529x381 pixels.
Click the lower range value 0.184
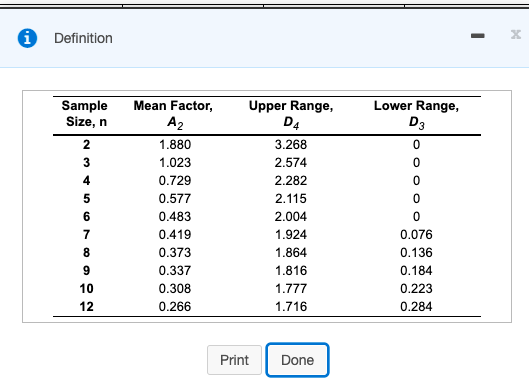(416, 271)
